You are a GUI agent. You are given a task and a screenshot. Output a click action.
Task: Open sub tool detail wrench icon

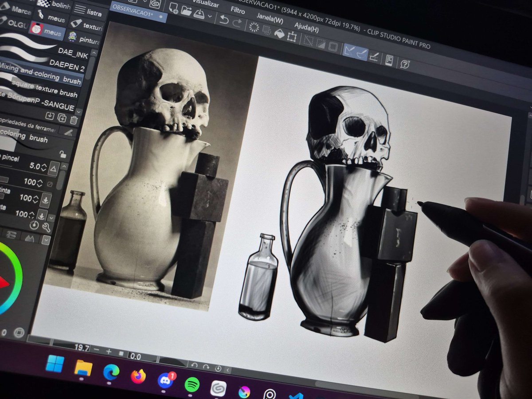46,227
